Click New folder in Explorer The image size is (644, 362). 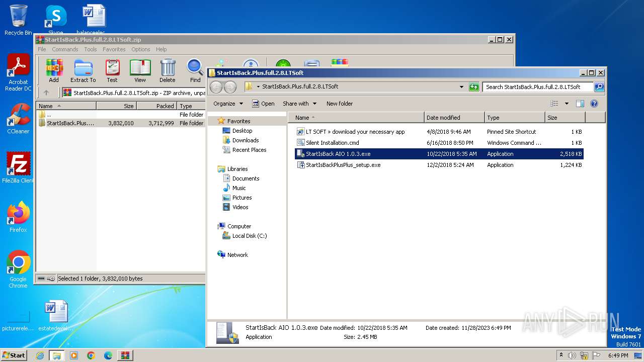pos(340,104)
